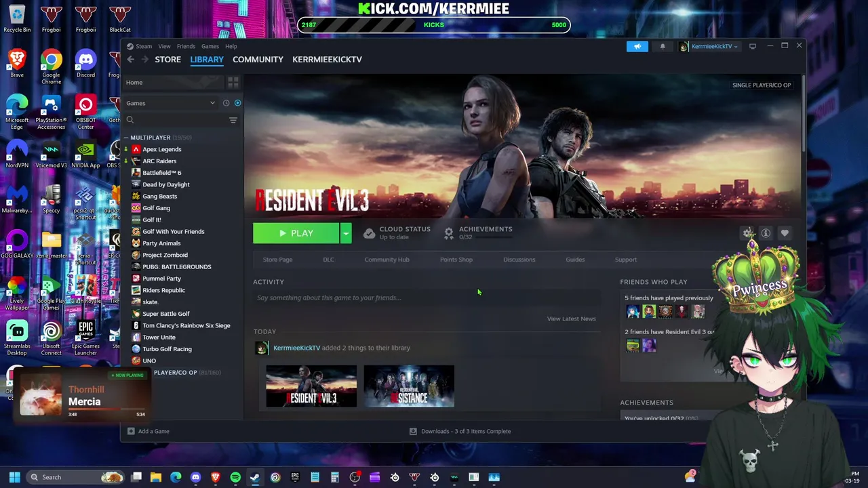Click the activity comment input field
868x488 pixels.
click(427, 298)
